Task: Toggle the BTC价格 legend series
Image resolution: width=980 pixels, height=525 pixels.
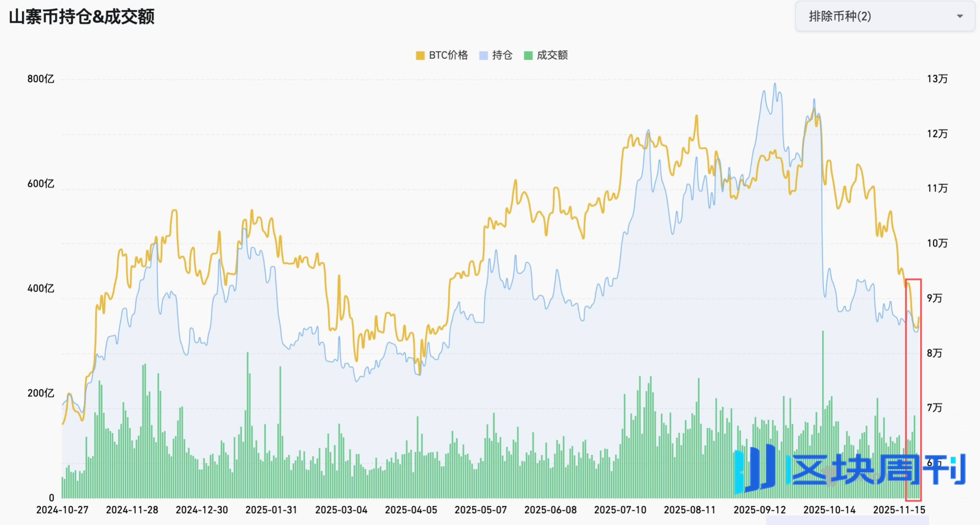Action: pos(448,55)
